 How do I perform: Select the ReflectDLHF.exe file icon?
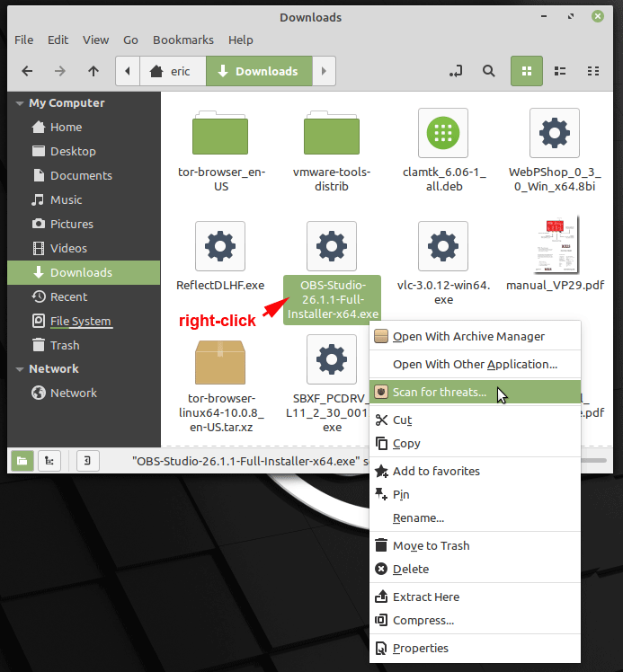coord(220,246)
